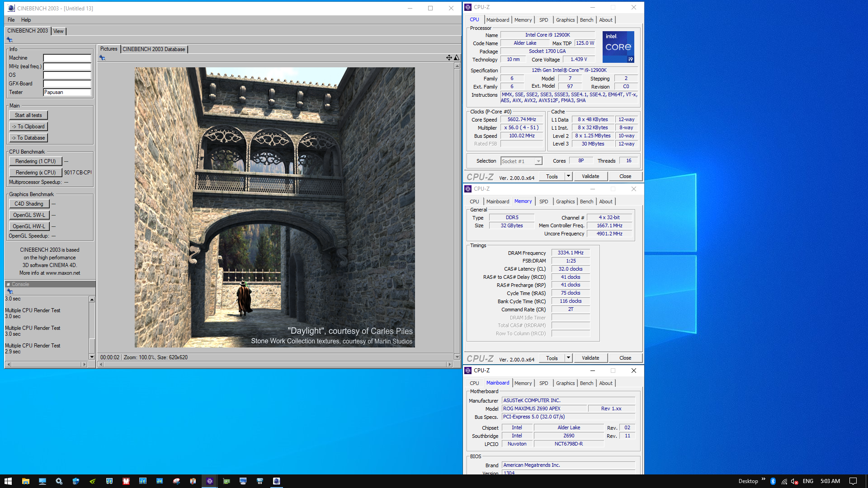
Task: Click the pin icon in the Pictures panel
Action: [x=103, y=58]
